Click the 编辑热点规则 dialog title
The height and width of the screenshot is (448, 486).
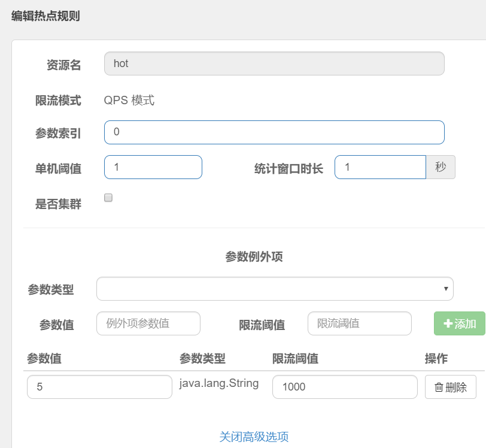tap(45, 16)
